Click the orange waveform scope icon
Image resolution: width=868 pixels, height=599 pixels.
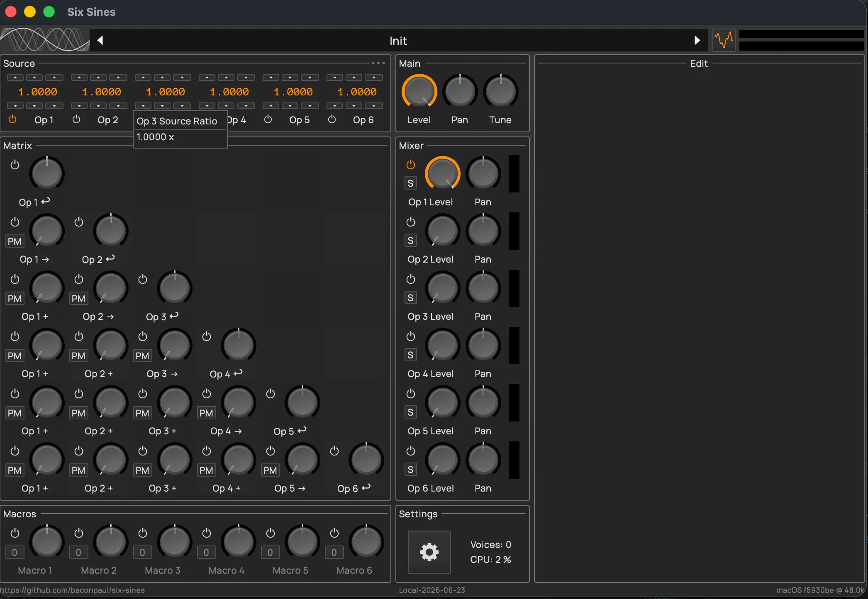[724, 40]
